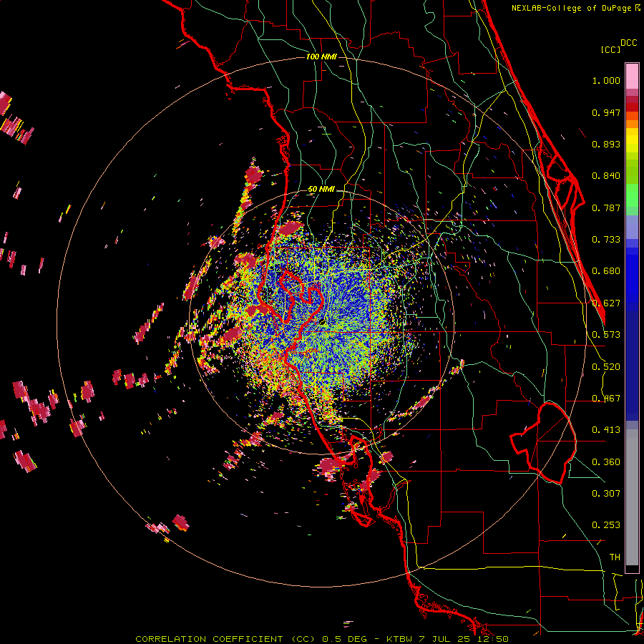The image size is (644, 644).
Task: Click the 0.733 scale value
Action: tap(606, 240)
